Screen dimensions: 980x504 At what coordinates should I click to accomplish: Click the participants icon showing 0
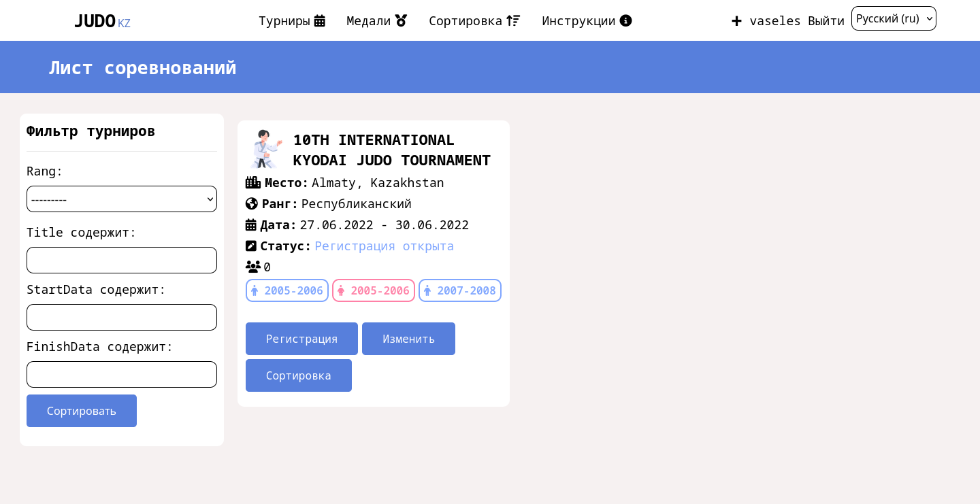pos(253,267)
